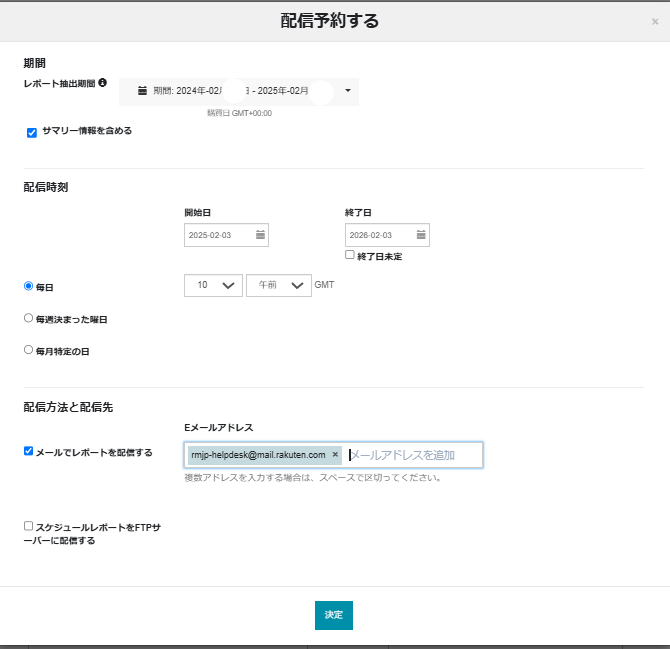Click the 終了日 date field 2026-02-03
The image size is (670, 649).
click(x=380, y=235)
